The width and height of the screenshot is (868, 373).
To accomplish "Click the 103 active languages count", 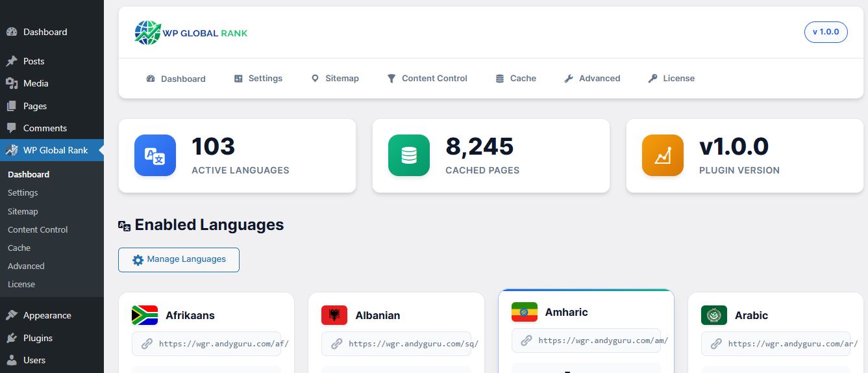I will click(x=214, y=147).
